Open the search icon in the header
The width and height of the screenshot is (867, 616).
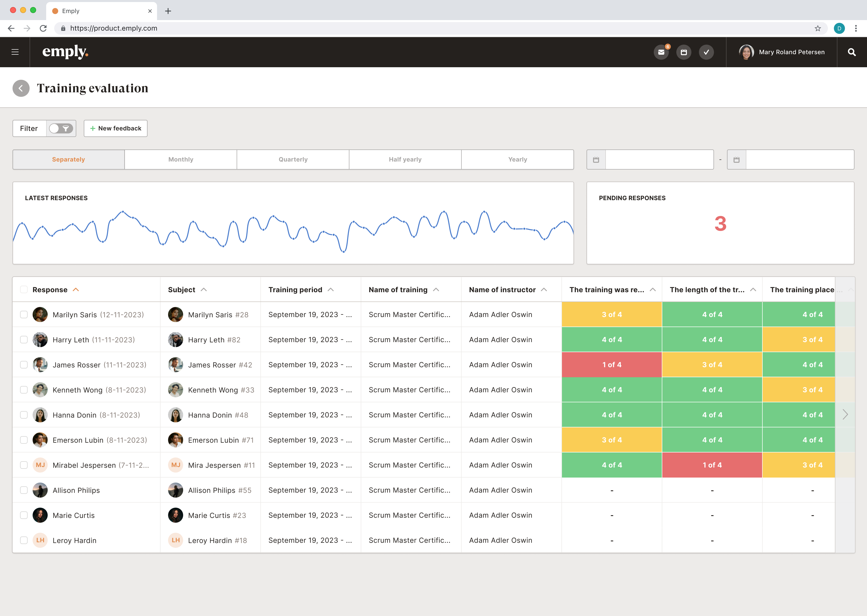(851, 52)
